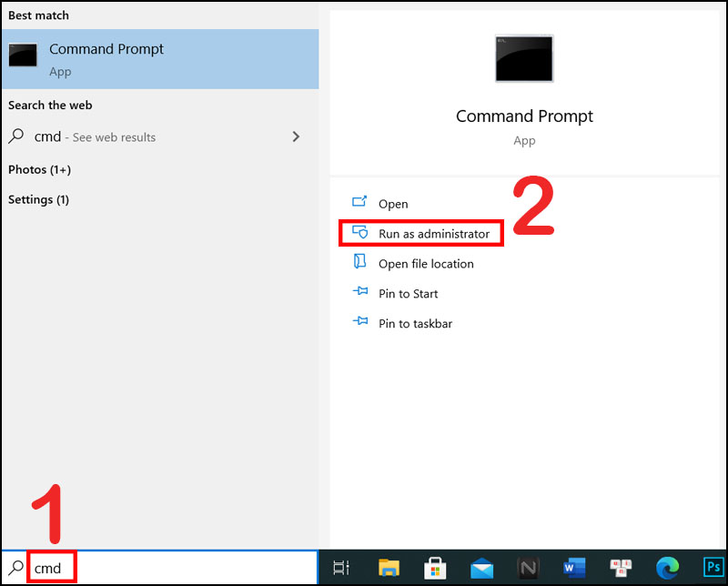Expand the Photos (1+) results group
The height and width of the screenshot is (586, 728).
click(x=39, y=169)
